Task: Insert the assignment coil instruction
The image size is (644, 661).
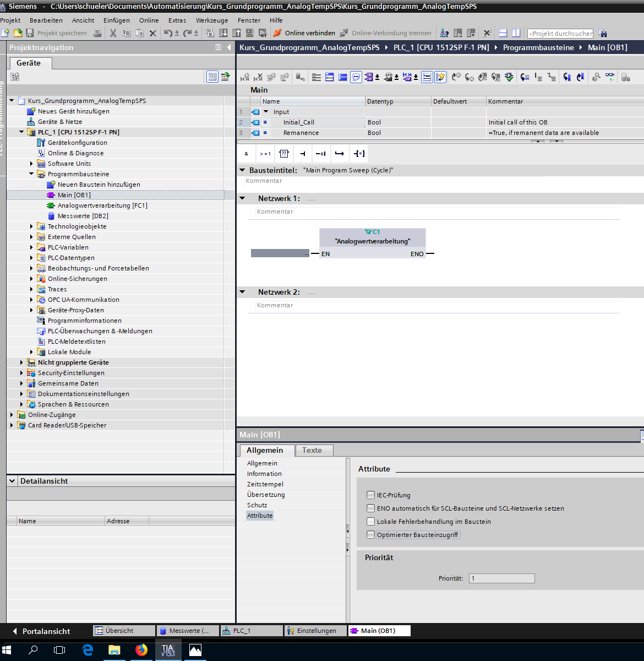Action: (359, 154)
